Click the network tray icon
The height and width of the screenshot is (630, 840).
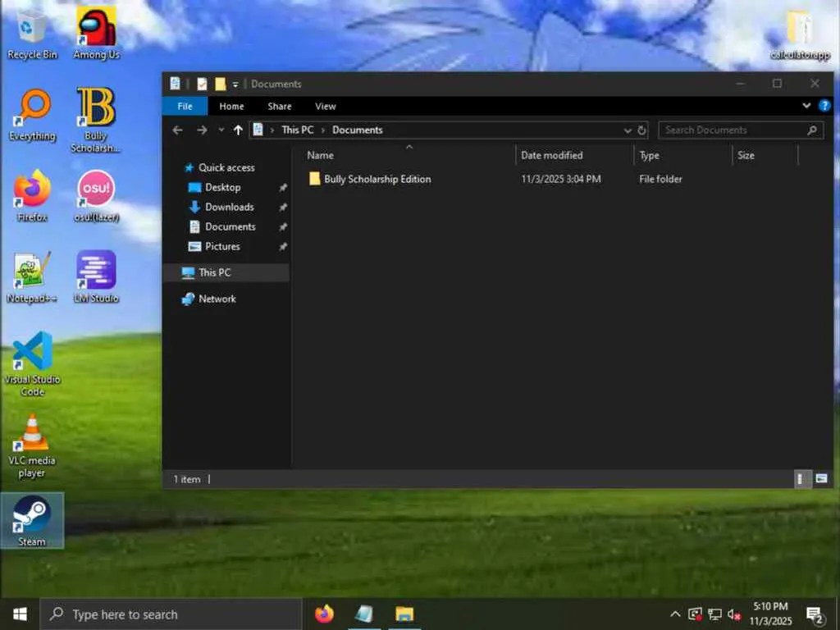click(714, 614)
